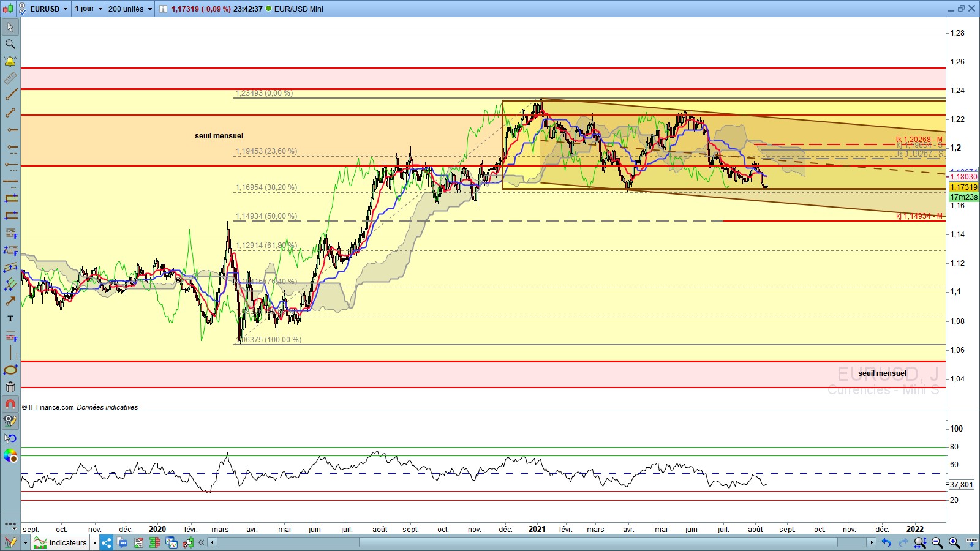Select the magnifying glass zoom tool

10,44
